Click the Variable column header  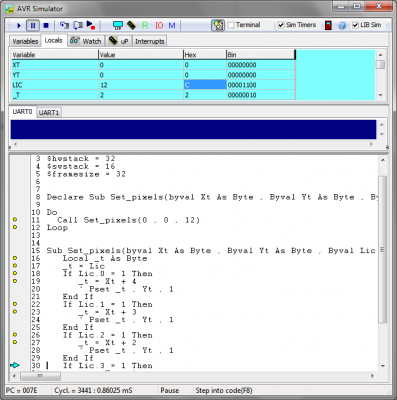tap(55, 55)
